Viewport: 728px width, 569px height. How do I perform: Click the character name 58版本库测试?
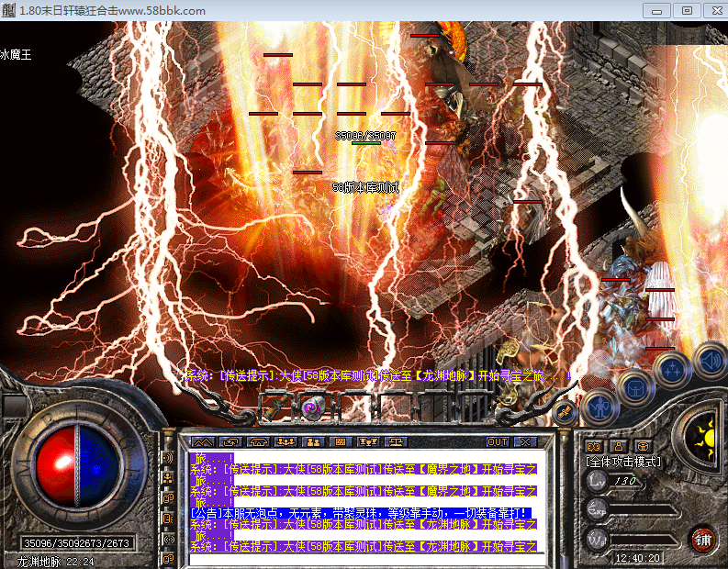point(366,187)
